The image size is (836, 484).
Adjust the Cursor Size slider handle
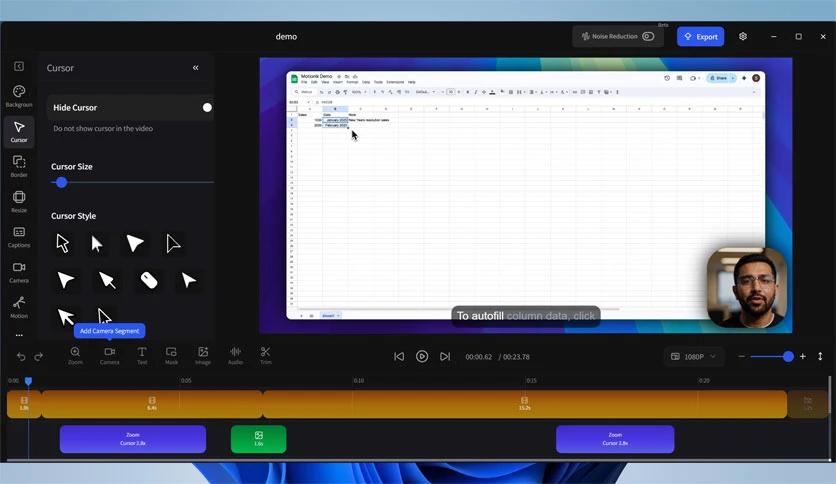(61, 182)
